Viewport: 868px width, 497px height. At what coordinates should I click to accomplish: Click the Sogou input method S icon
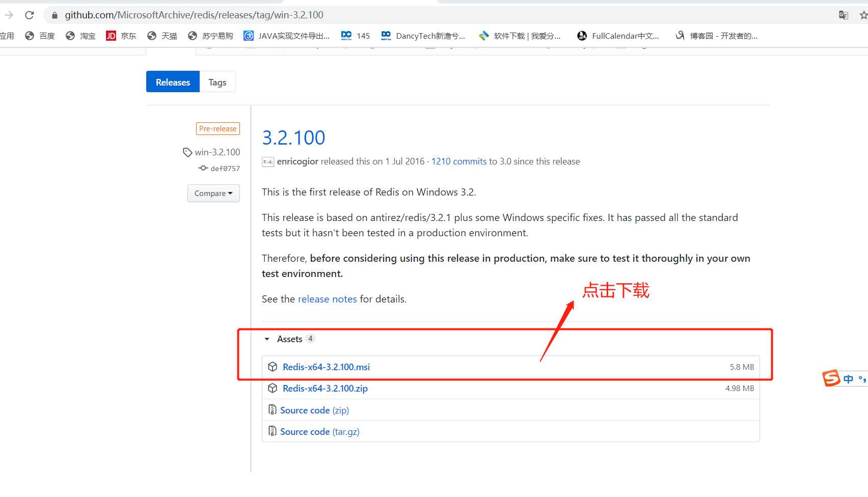click(x=831, y=378)
